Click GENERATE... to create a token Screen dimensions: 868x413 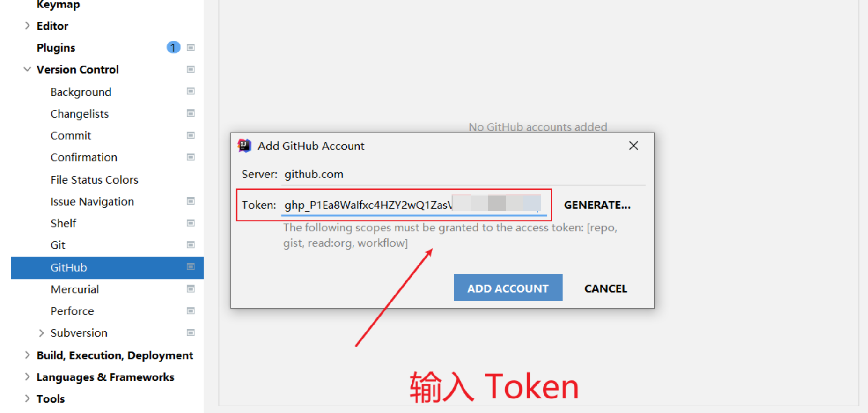coord(597,205)
